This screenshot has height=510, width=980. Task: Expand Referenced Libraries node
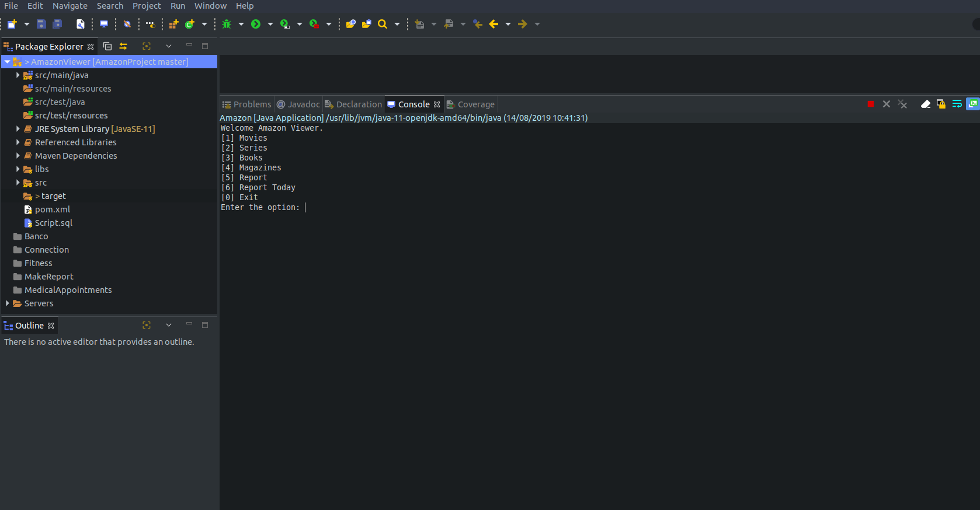[18, 142]
